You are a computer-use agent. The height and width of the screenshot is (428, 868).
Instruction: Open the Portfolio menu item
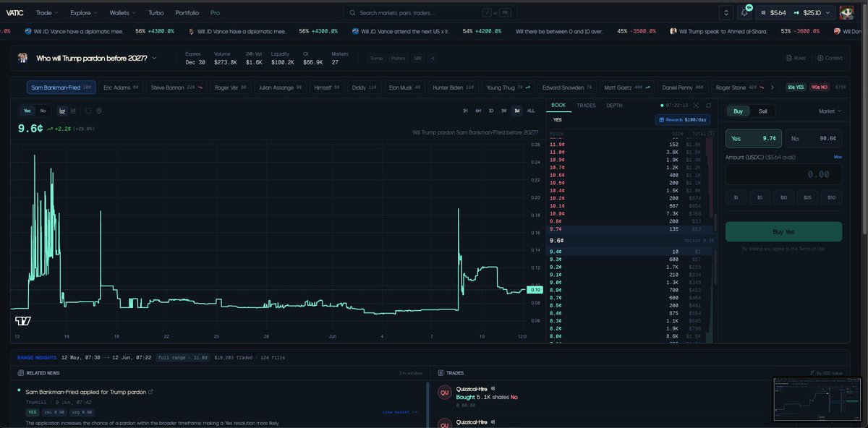pos(187,13)
